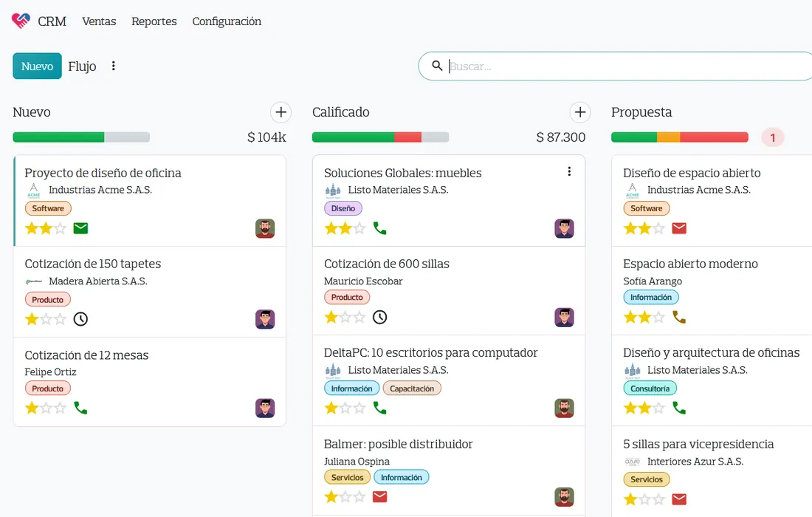Set third star priority on Proyecto de diseño de oficina

click(x=61, y=228)
